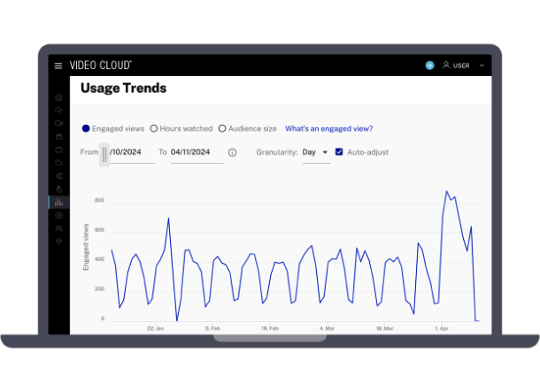This screenshot has height=392, width=540.
Task: Open "What's an engaged view?" link
Action: 329,128
